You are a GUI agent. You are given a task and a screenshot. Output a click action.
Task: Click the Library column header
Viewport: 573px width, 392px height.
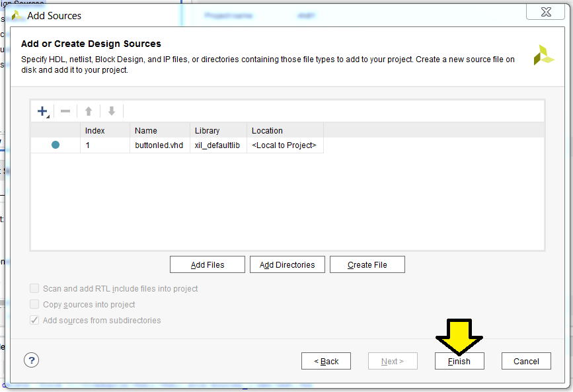(219, 130)
